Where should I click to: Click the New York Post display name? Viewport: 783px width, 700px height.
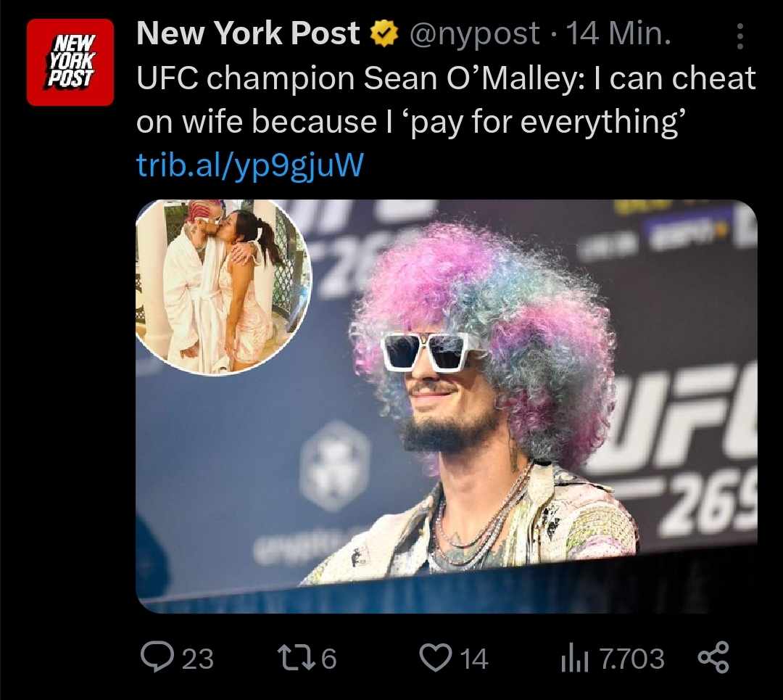(x=248, y=33)
